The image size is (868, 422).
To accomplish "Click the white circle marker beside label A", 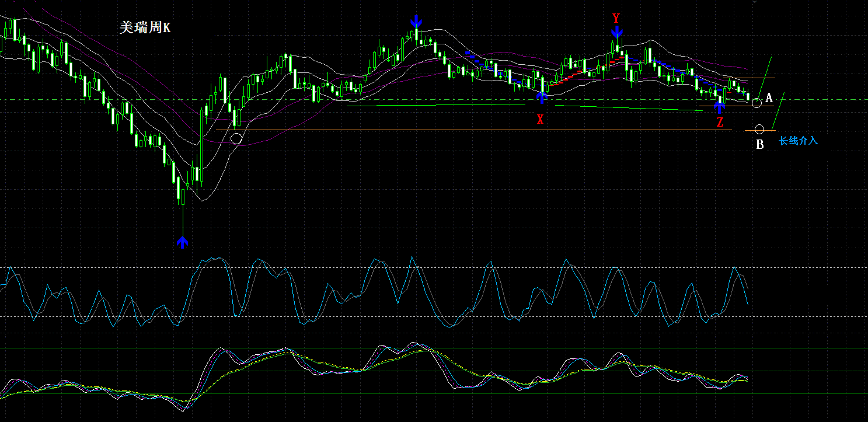I will [757, 103].
